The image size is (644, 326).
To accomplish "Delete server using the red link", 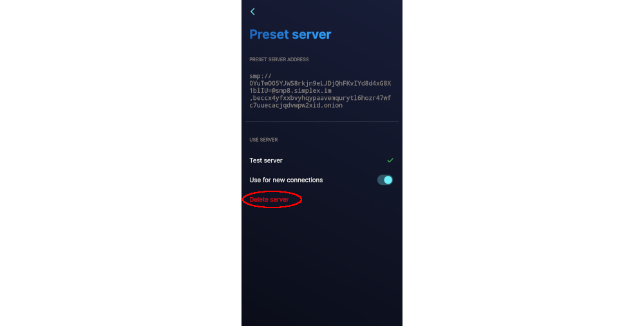I will [269, 200].
